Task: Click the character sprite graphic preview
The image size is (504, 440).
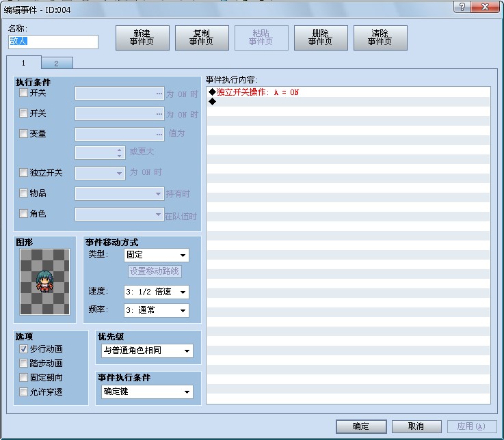Action: 44,282
